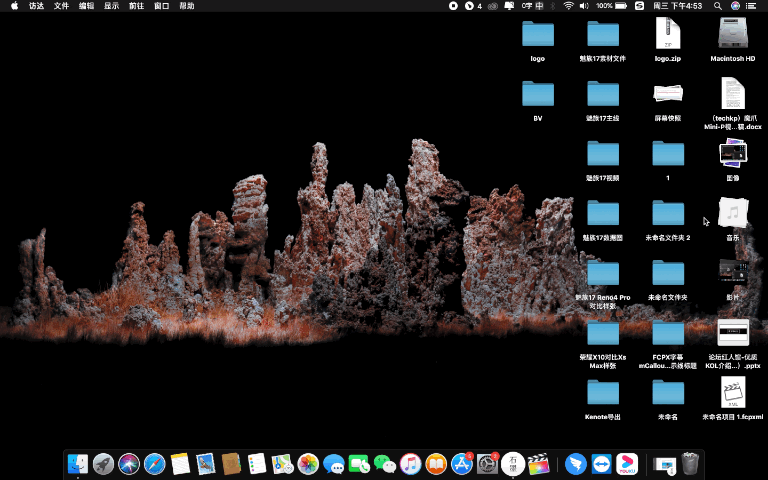The image size is (768, 480).
Task: Click the Spotlight search magnifier
Action: pos(718,6)
